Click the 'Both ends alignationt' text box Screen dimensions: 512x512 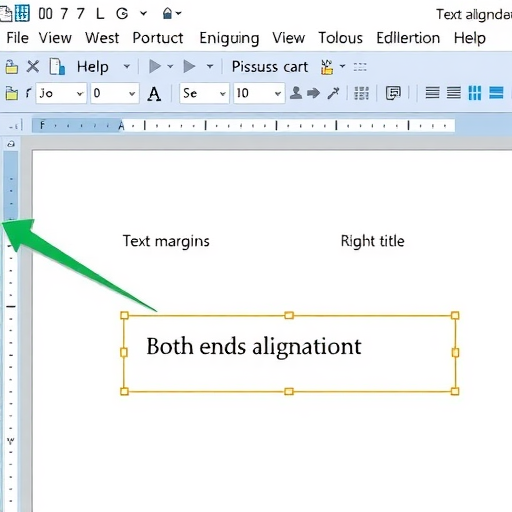pos(289,353)
